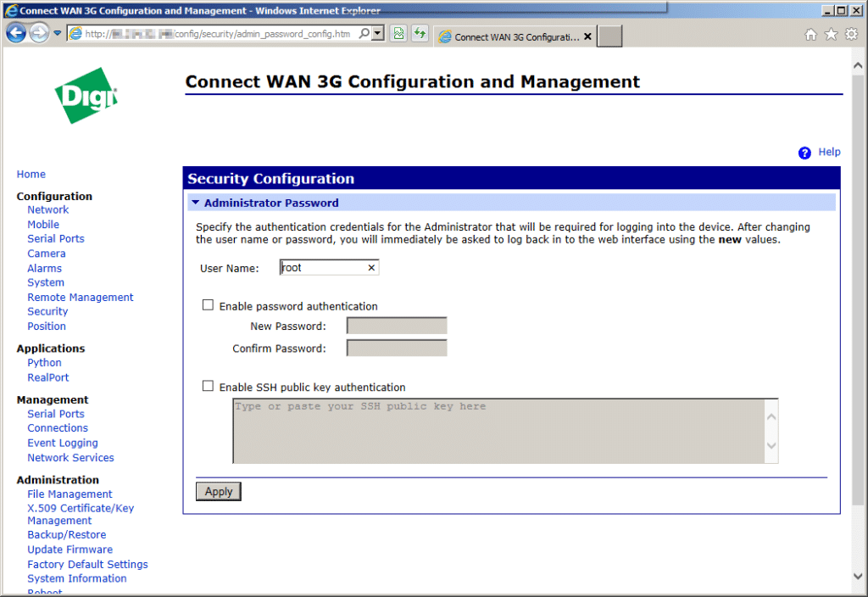Open the Alarms configuration link

pos(45,268)
